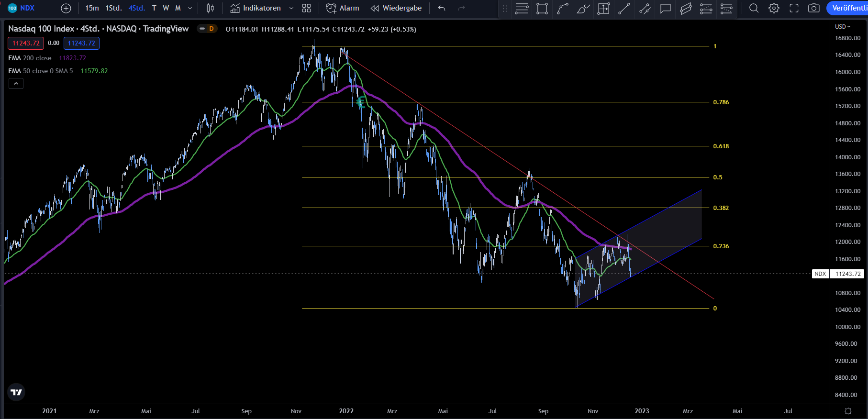
Task: Select the price range measure tool
Action: (x=604, y=8)
